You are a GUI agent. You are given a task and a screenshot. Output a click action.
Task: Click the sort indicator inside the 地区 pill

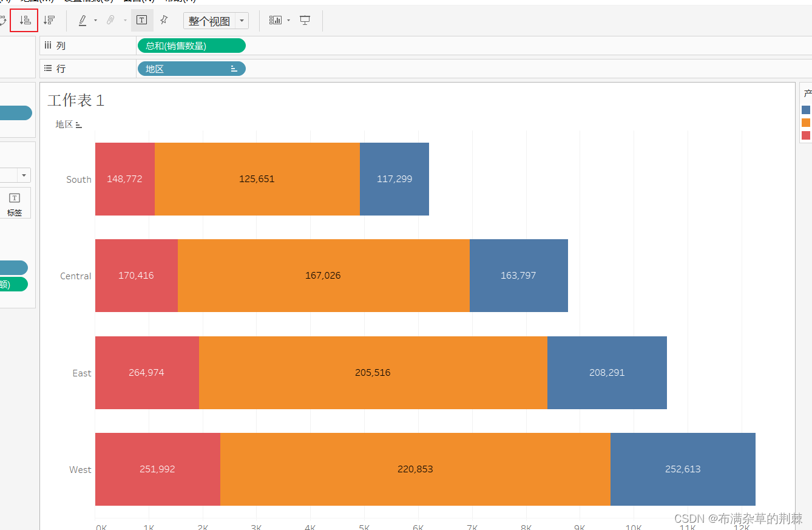tap(234, 69)
